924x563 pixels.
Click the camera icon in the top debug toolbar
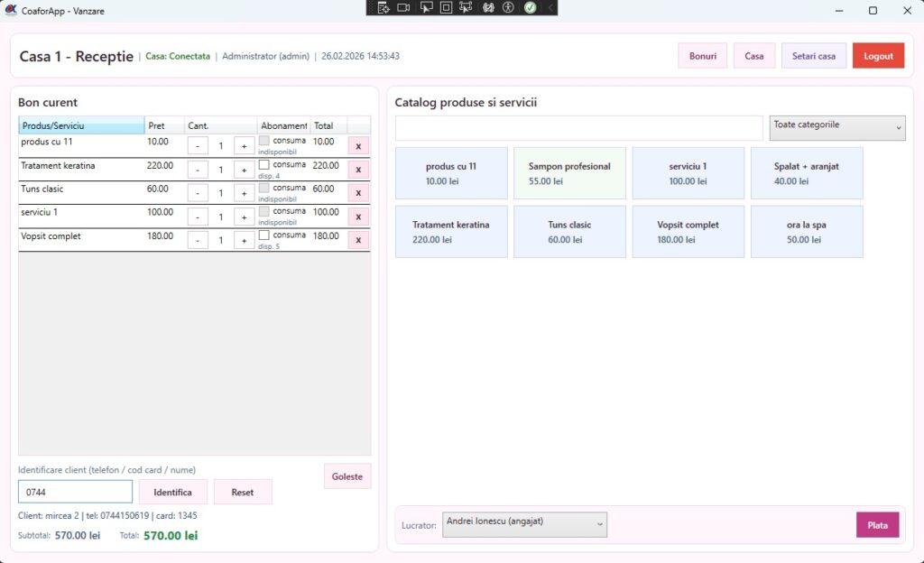403,7
